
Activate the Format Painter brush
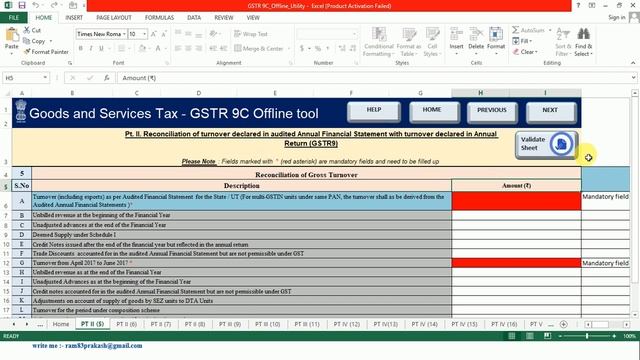pyautogui.click(x=27, y=52)
